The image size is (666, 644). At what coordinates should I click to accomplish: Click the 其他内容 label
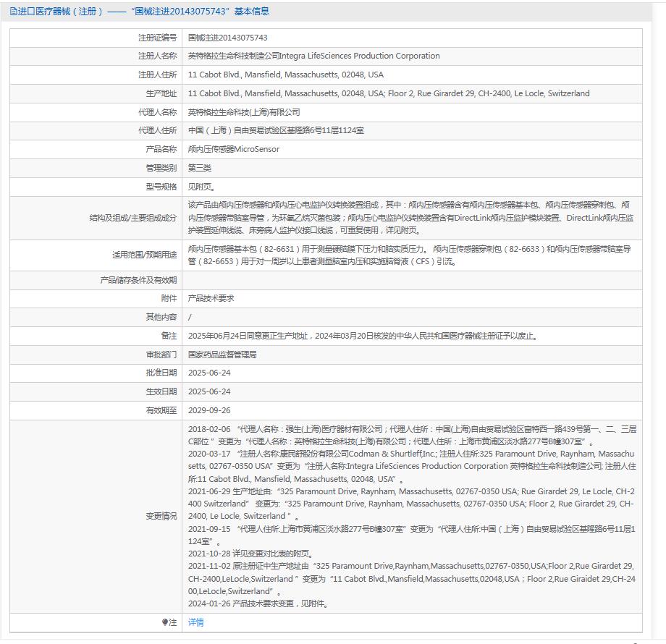coord(161,317)
